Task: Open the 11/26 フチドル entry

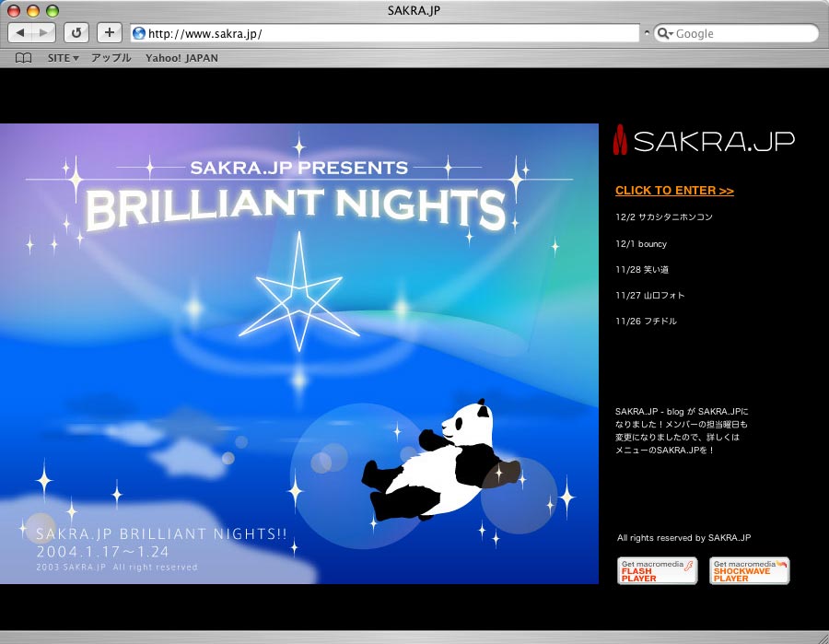Action: (646, 321)
